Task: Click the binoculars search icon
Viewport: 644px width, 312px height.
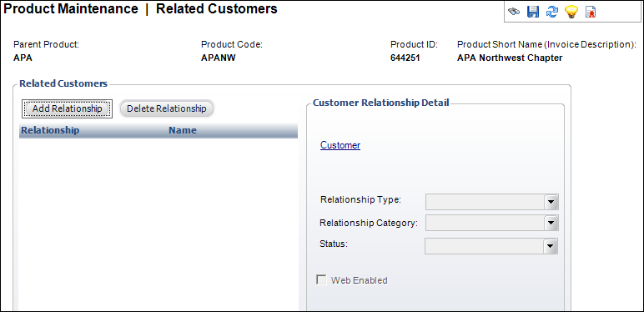Action: pyautogui.click(x=513, y=12)
